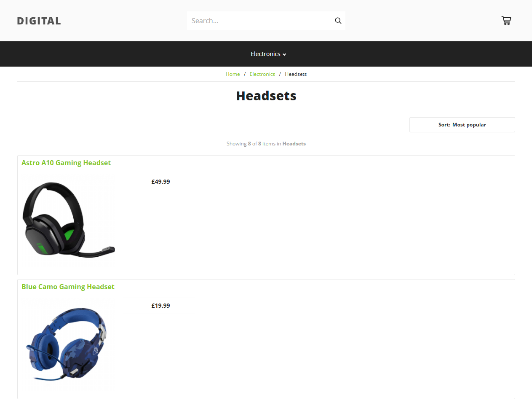Open the Sort: Most popular dropdown
Screen dimensions: 532x403
click(x=462, y=125)
